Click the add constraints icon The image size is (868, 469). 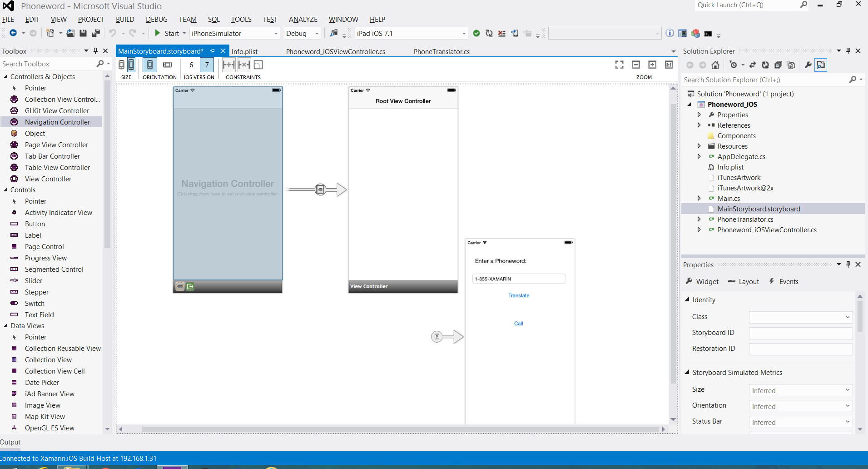[x=228, y=65]
